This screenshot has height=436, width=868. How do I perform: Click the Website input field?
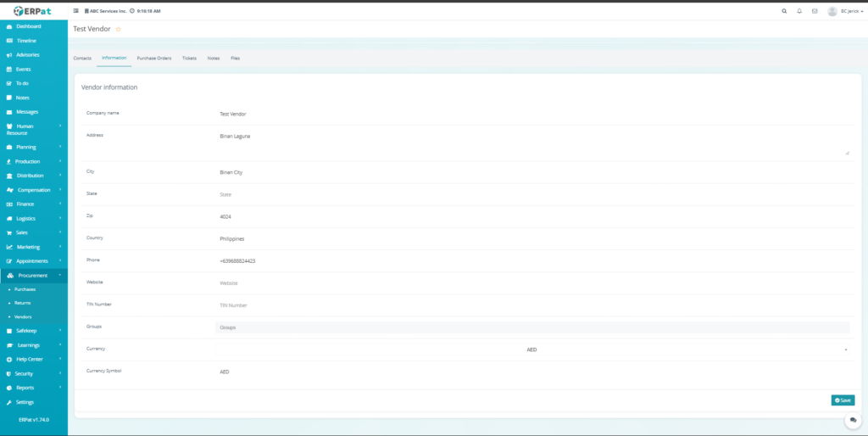click(532, 283)
